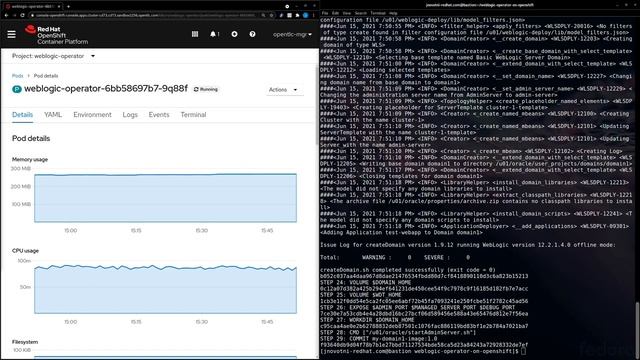
Task: Switch to the YAML tab
Action: (x=53, y=115)
